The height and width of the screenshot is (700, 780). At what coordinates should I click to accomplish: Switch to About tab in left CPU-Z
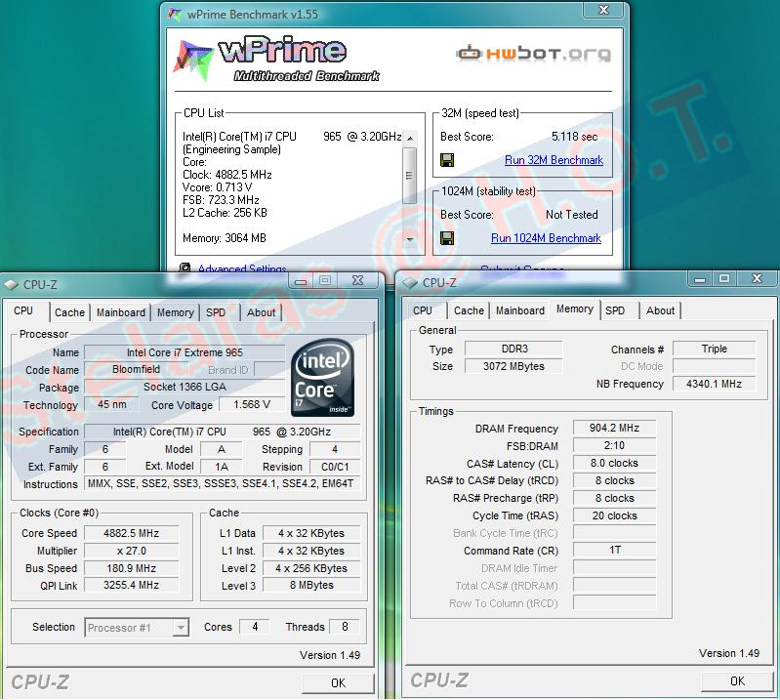(x=262, y=312)
